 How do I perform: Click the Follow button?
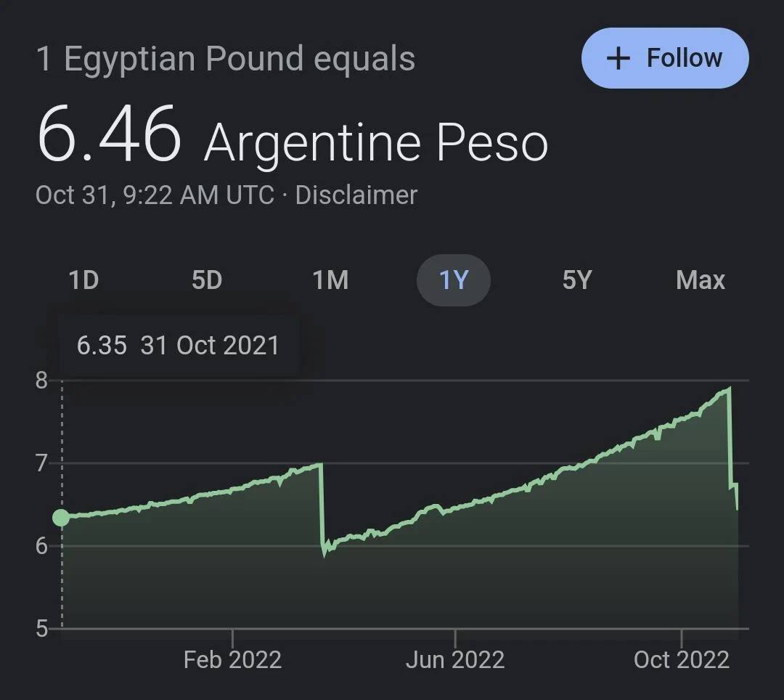coord(664,58)
